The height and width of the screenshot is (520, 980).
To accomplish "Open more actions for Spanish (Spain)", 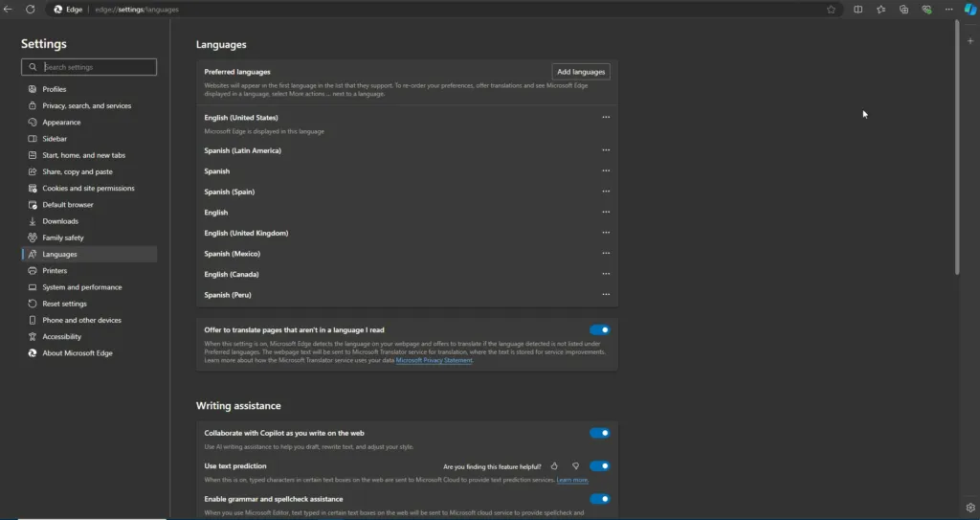I will pyautogui.click(x=606, y=192).
